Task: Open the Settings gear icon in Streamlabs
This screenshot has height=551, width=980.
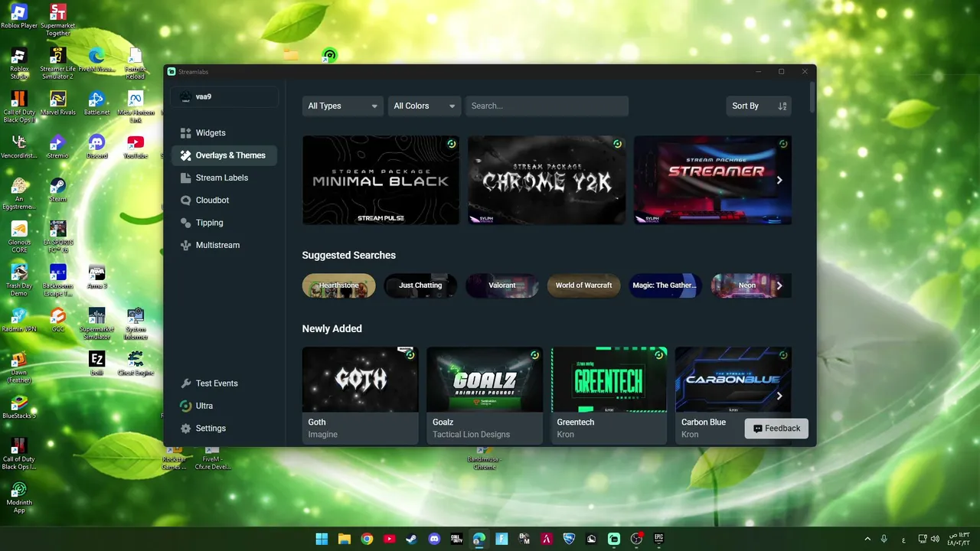Action: (x=185, y=429)
